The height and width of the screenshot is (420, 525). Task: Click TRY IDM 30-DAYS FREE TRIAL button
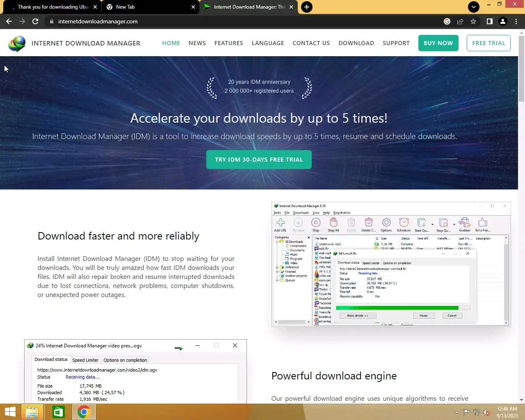259,160
